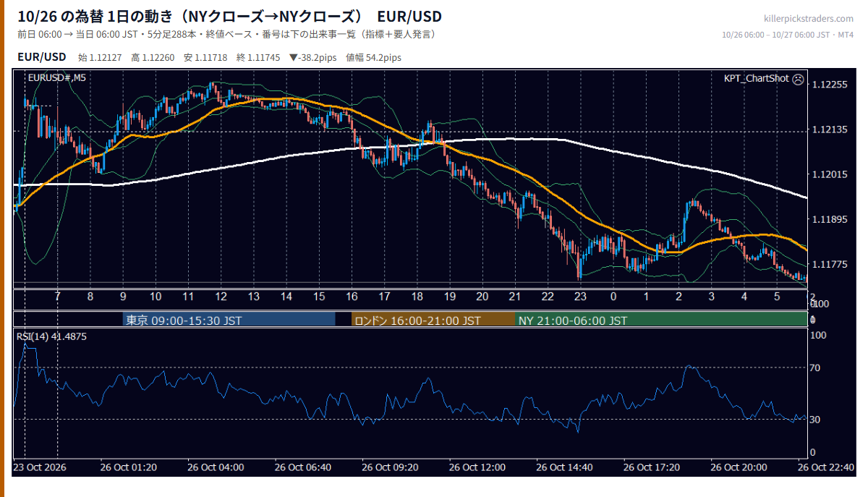Click the ▼-38.2pips change value
This screenshot has height=497, width=868.
tap(314, 57)
